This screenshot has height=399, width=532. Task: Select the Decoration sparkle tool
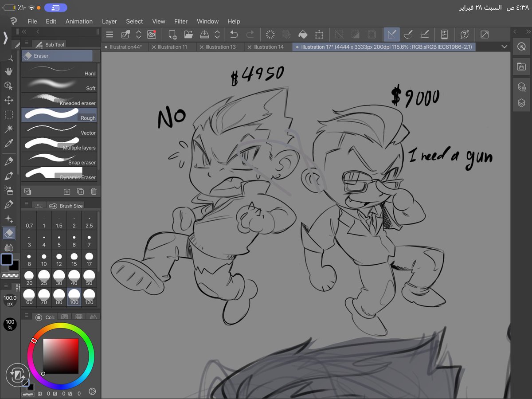[x=9, y=219]
